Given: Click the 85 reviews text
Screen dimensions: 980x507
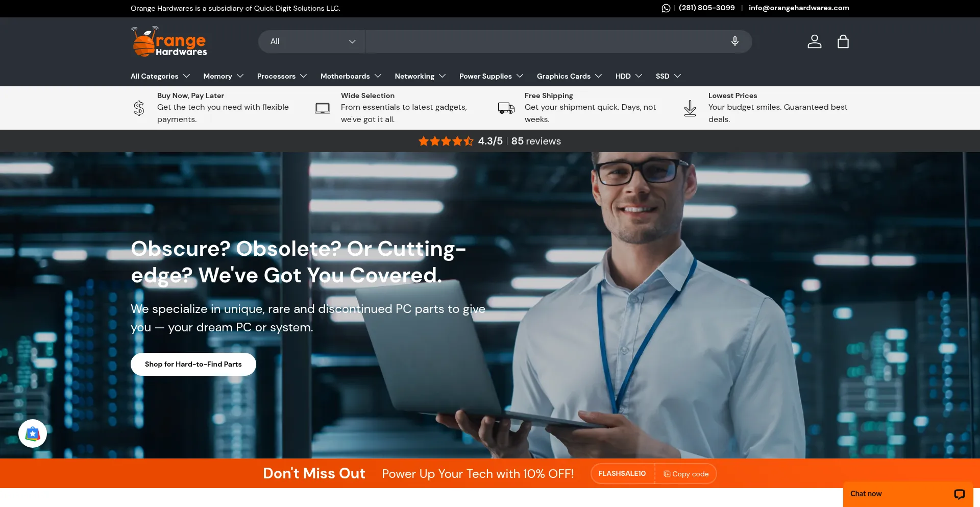Looking at the screenshot, I should (x=536, y=141).
